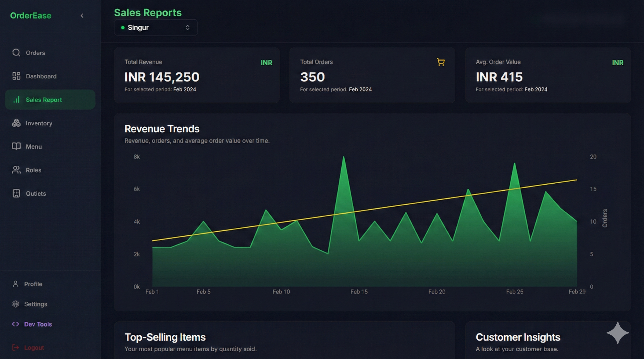Image resolution: width=644 pixels, height=359 pixels.
Task: Click the Feb 1 label on chart axis
Action: (x=152, y=292)
